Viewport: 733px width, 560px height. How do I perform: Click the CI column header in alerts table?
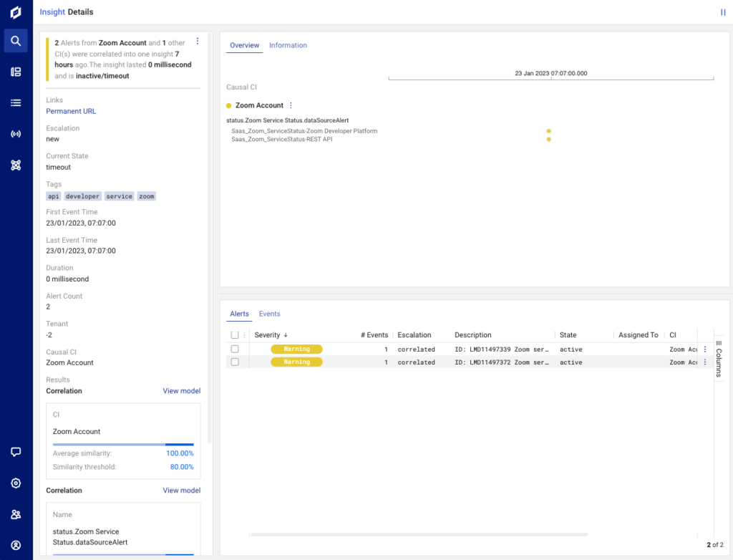pyautogui.click(x=673, y=335)
